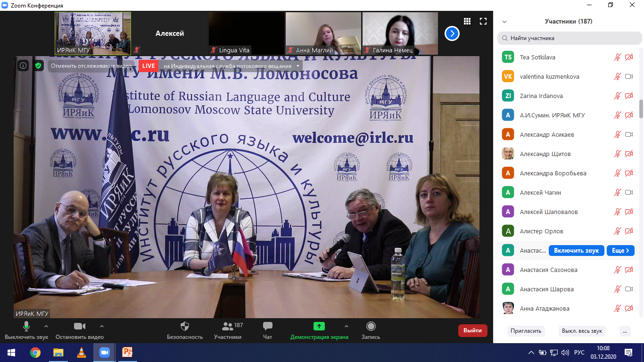This screenshot has height=362, width=644.
Task: Start recording with the Запись button
Action: click(371, 330)
